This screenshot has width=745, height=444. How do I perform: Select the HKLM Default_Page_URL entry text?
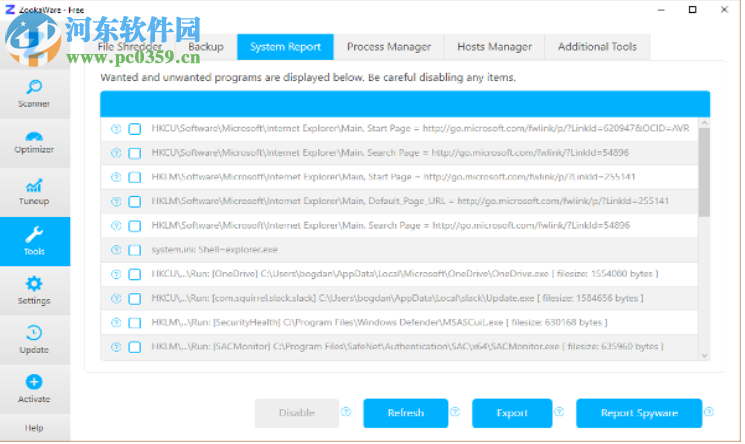point(410,201)
